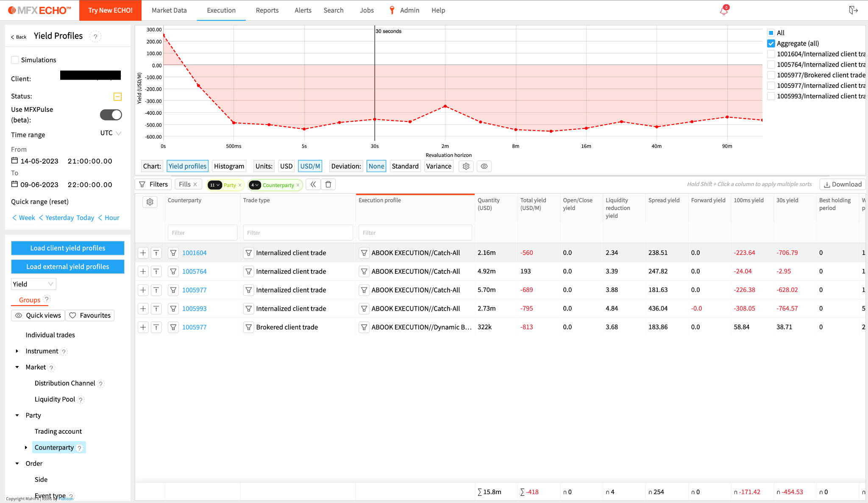Screen dimensions: 868x503
Task: Open the notifications bell icon
Action: pyautogui.click(x=724, y=11)
